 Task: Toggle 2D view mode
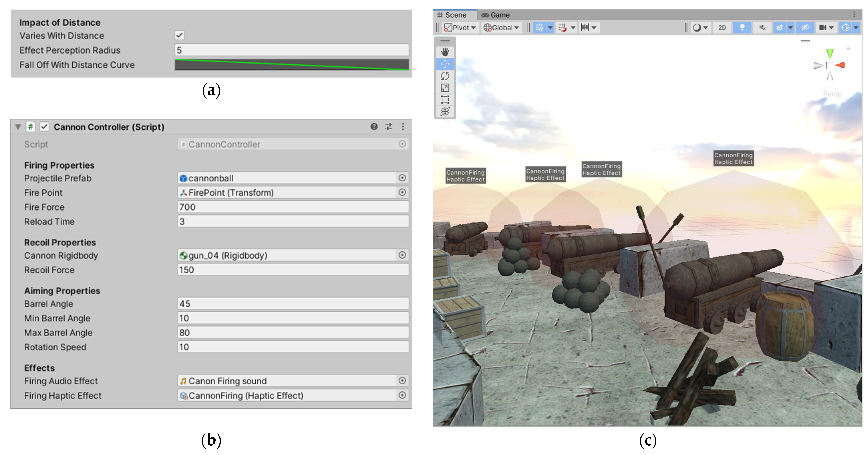coord(722,28)
